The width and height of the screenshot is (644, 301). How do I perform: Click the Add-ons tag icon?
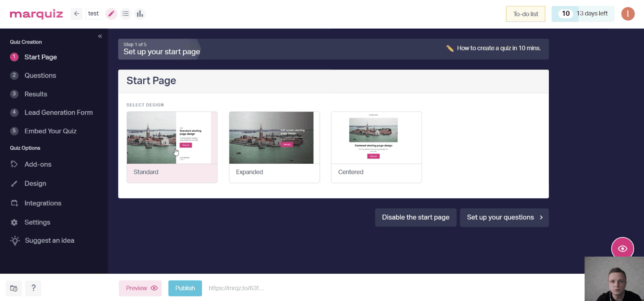point(14,164)
